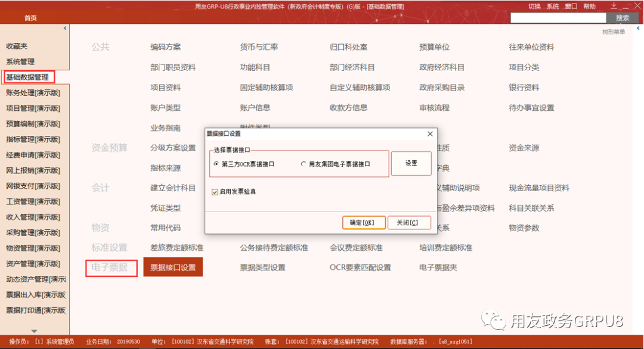
Task: Open 现金流量项目资料 link
Action: pos(539,188)
